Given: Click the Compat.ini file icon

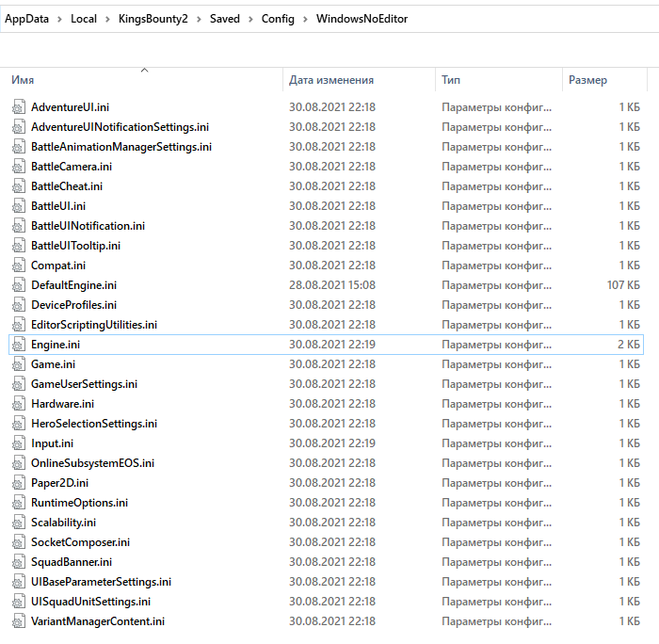Looking at the screenshot, I should point(18,266).
